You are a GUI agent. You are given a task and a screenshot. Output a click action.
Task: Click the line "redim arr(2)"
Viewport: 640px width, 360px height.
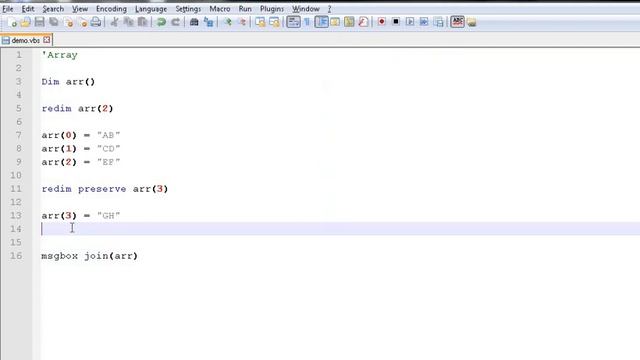coord(77,109)
